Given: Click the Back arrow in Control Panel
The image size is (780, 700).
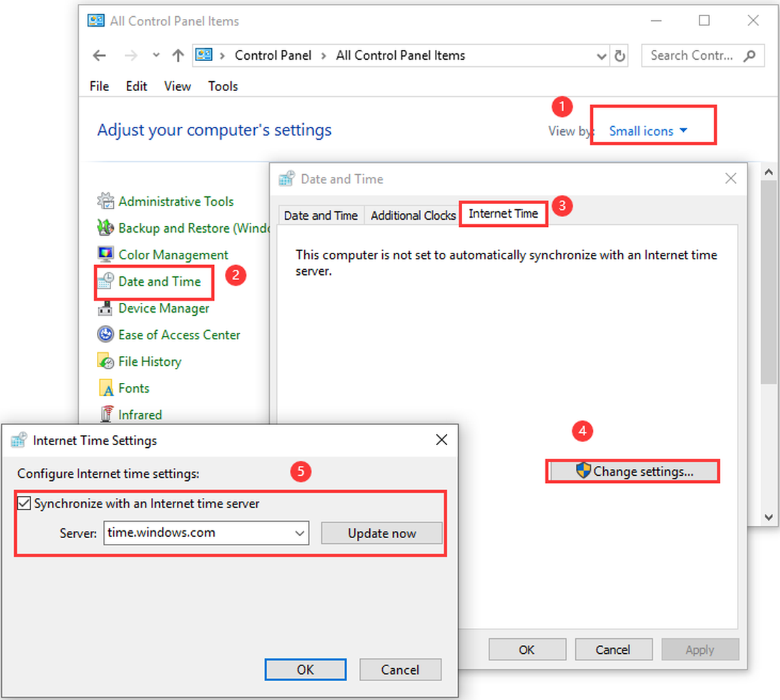Looking at the screenshot, I should (x=99, y=56).
